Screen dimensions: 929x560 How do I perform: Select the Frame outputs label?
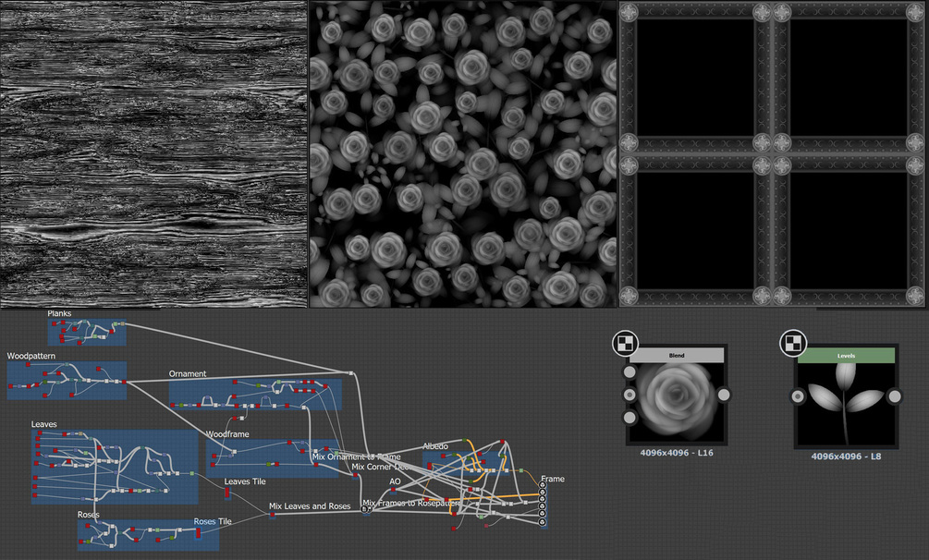(x=552, y=479)
